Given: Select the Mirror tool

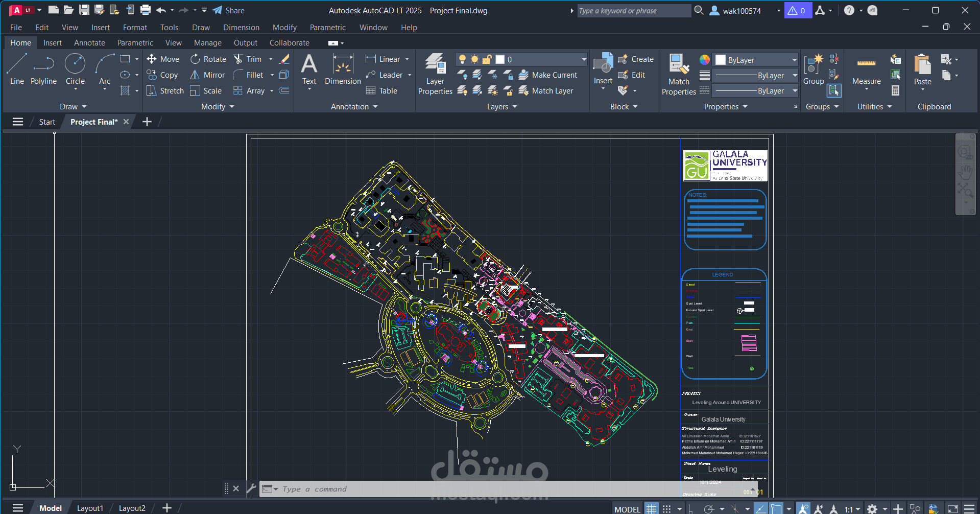Looking at the screenshot, I should click(x=207, y=75).
